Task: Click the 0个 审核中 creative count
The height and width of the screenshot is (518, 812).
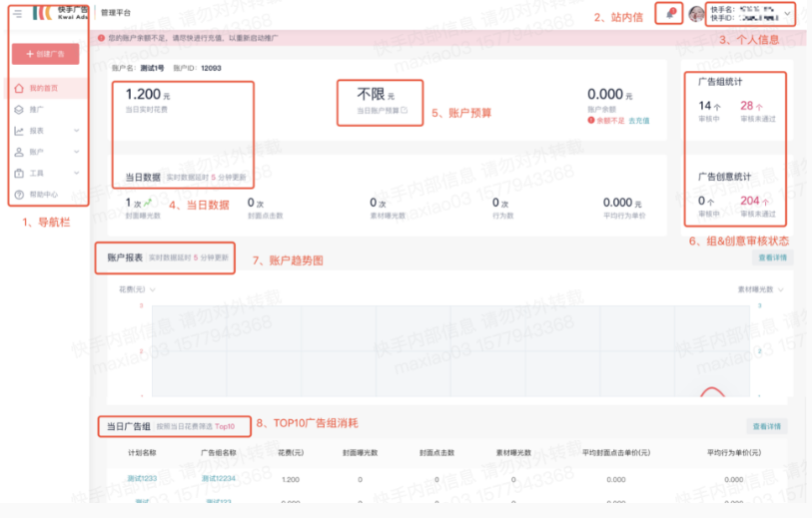Action: [x=706, y=201]
